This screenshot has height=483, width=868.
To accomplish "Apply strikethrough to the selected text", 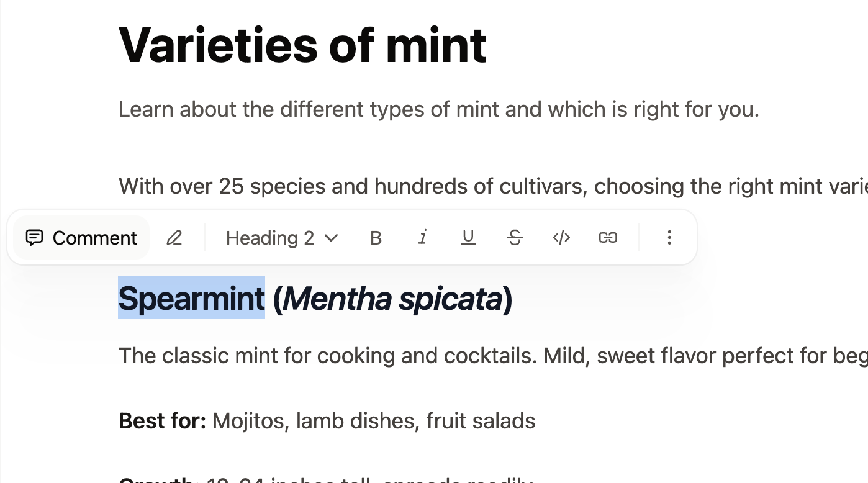I will [x=515, y=237].
